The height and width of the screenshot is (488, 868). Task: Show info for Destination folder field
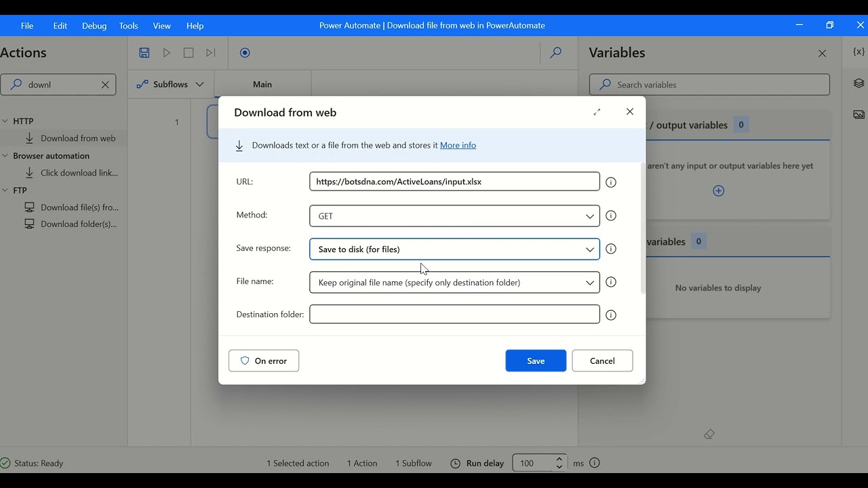point(611,315)
